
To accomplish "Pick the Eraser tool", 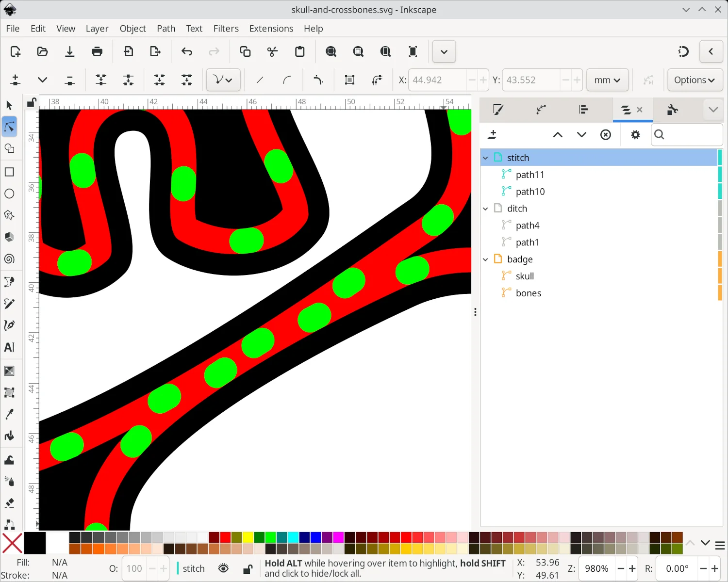I will tap(9, 503).
